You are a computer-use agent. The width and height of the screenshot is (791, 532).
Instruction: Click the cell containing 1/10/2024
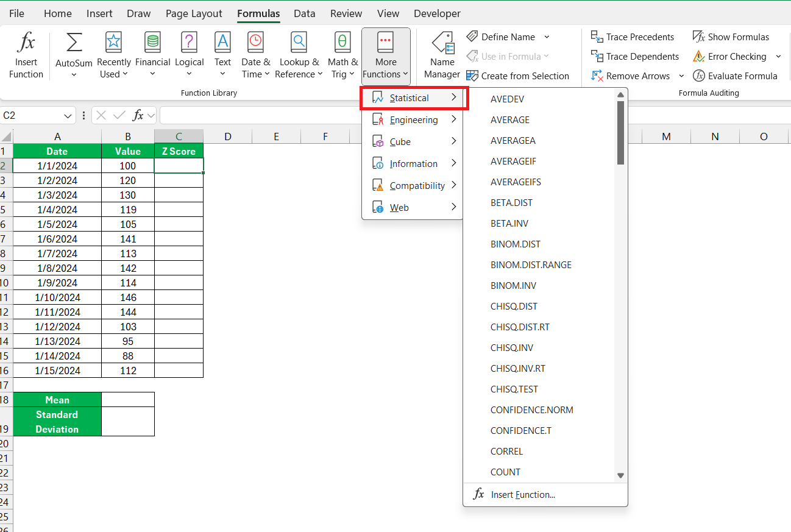click(57, 297)
